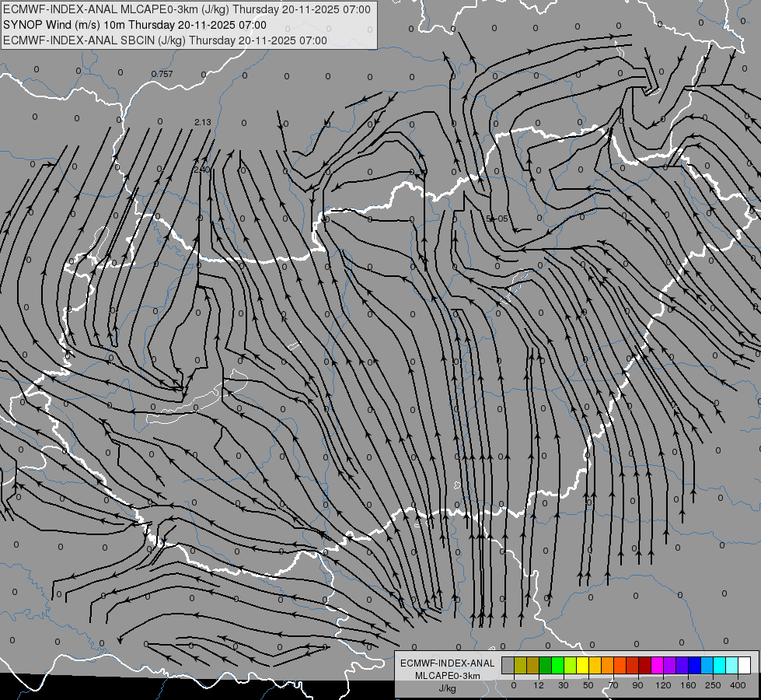
Task: Click the purple swatch right of the 120 tick
Action: click(670, 665)
